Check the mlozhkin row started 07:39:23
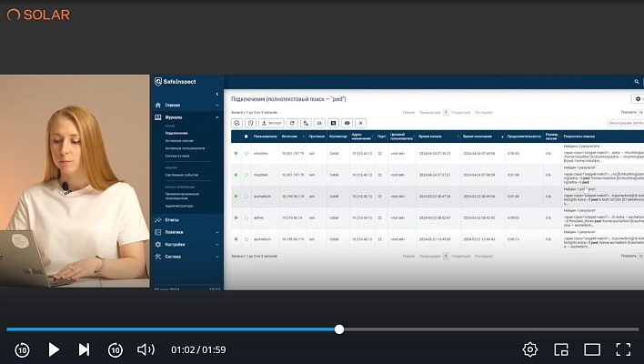This screenshot has width=644, height=364. [247, 154]
